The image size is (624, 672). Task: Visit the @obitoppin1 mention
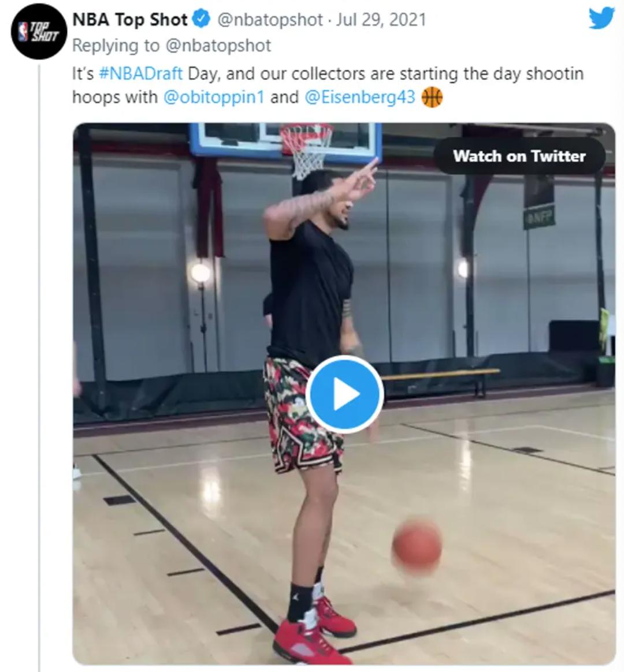pos(214,97)
